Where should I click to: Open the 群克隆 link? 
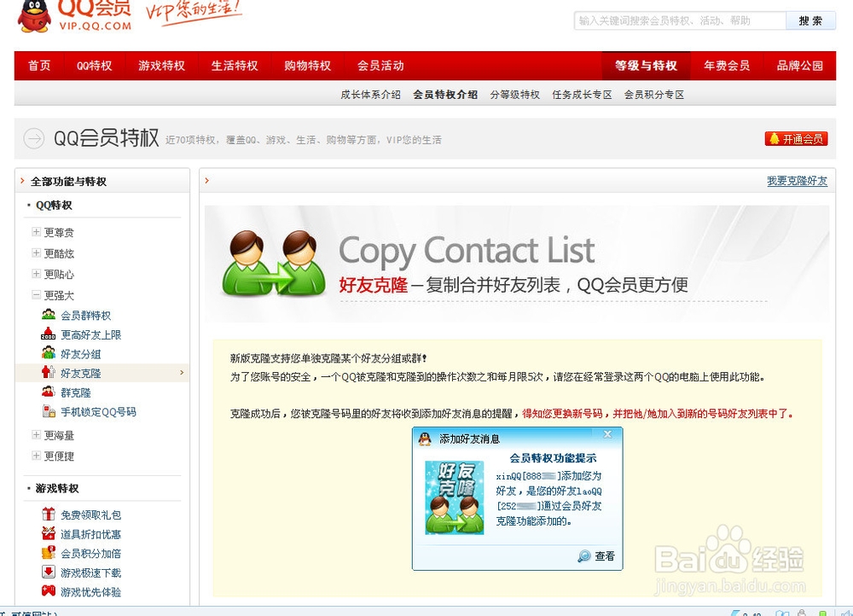(76, 392)
